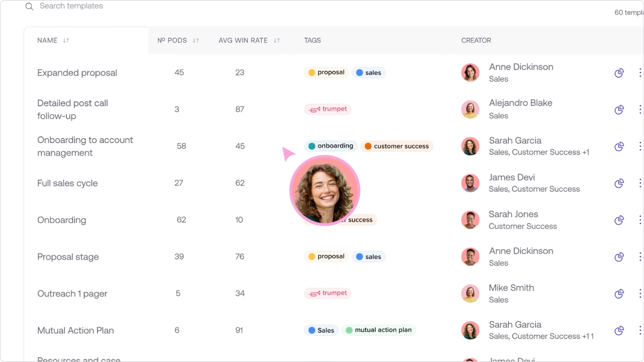
Task: Click the mutual action plan tag
Action: (379, 330)
